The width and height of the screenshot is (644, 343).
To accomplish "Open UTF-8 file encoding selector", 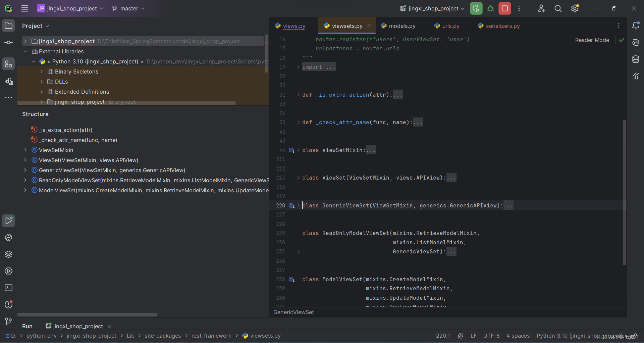I will pos(491,336).
